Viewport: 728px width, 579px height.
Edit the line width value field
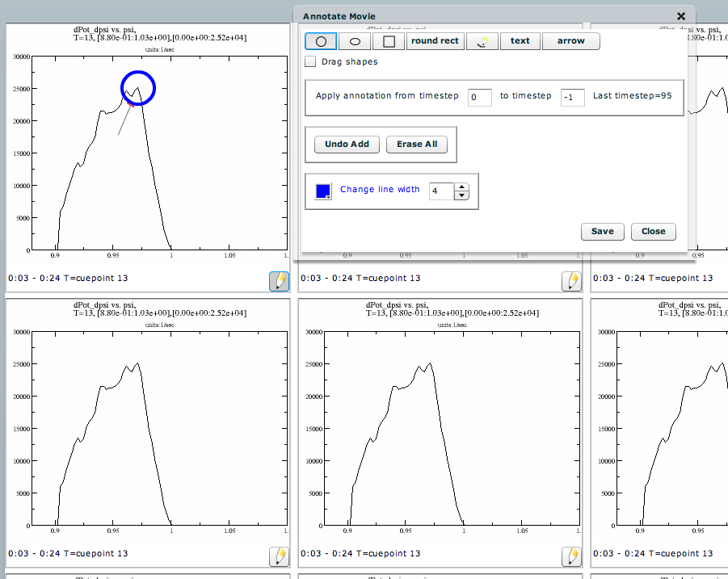[x=441, y=191]
